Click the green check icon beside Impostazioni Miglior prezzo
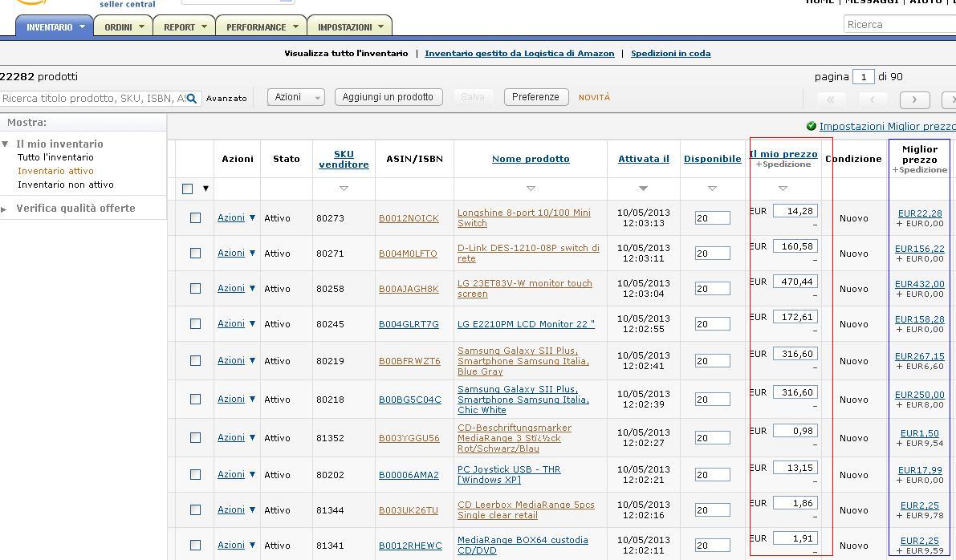 811,126
